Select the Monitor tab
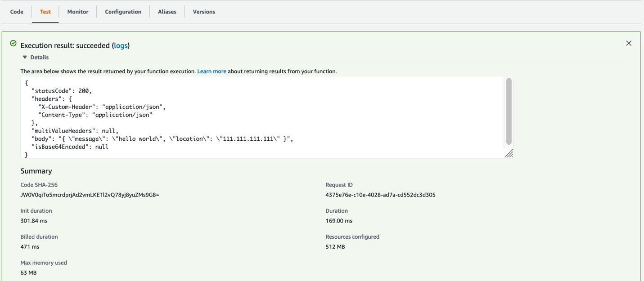 tap(77, 12)
